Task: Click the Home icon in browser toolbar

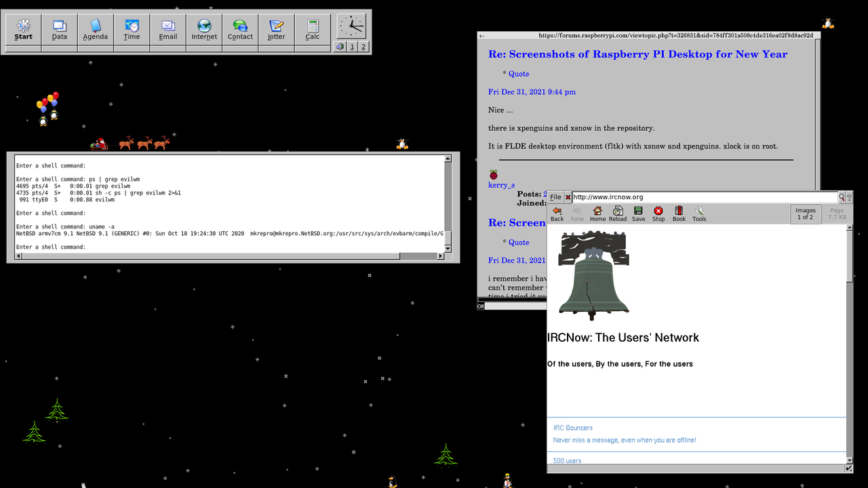Action: (x=597, y=214)
